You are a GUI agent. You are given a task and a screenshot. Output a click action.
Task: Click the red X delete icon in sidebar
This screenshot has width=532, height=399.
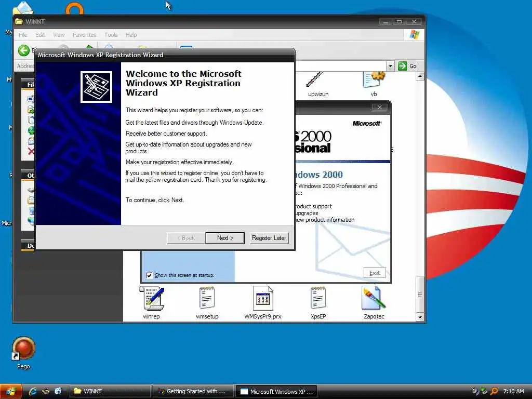pyautogui.click(x=31, y=151)
